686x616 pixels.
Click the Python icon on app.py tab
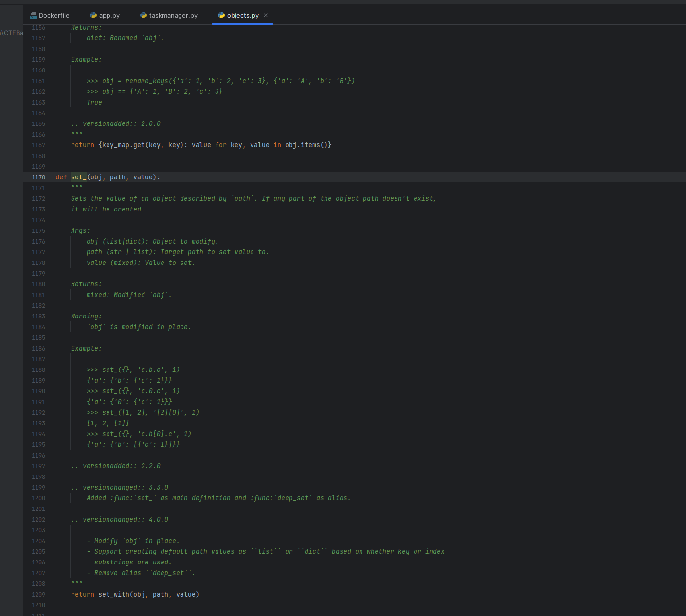click(x=93, y=15)
